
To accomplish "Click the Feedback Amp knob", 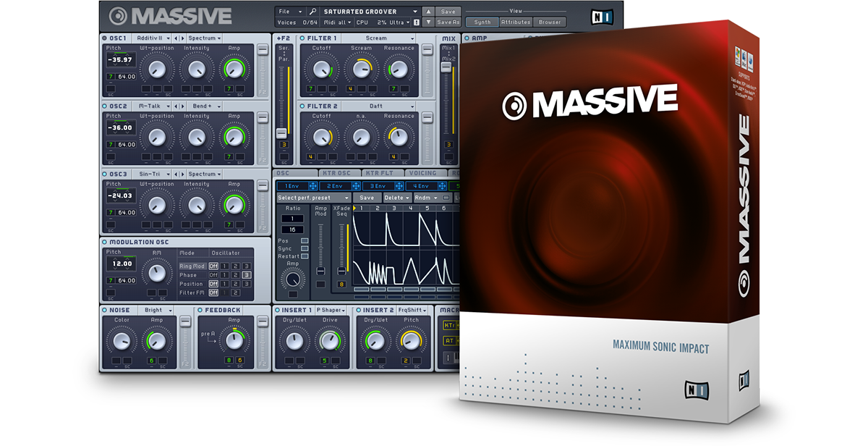I will tap(234, 340).
